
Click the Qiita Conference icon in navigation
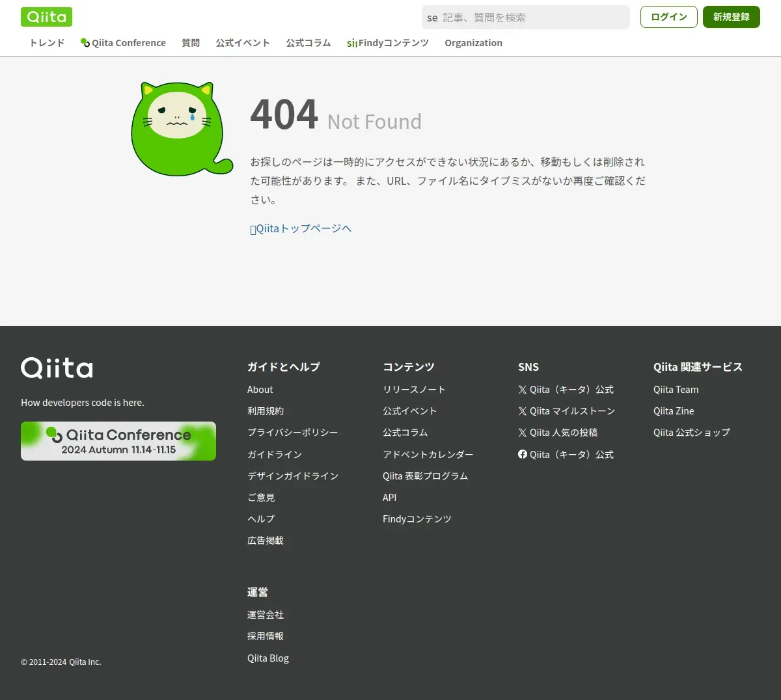coord(85,43)
